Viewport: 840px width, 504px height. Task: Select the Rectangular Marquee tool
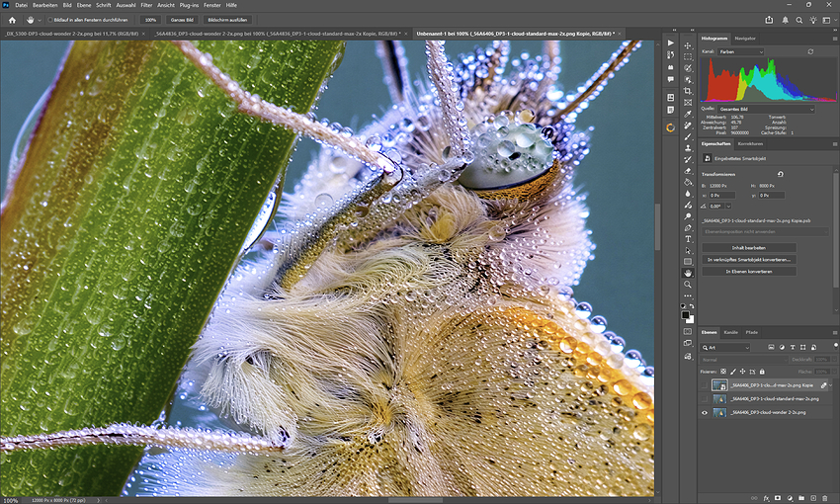coord(688,56)
